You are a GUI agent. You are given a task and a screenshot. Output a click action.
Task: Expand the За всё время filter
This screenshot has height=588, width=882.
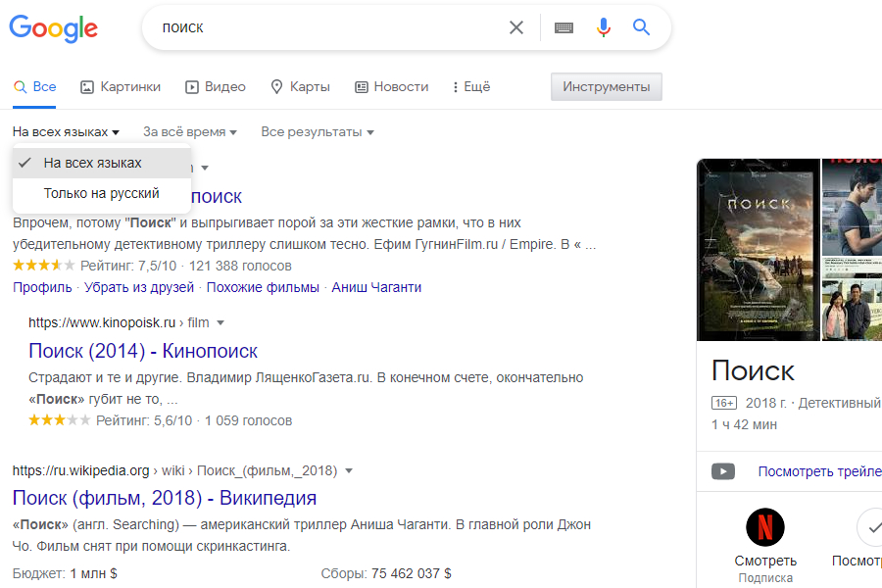pos(190,131)
